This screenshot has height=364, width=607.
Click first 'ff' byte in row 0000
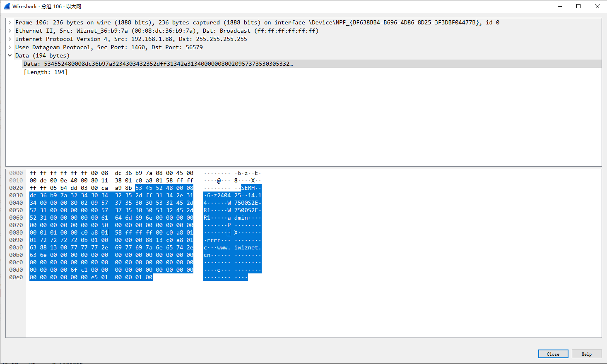(x=33, y=173)
